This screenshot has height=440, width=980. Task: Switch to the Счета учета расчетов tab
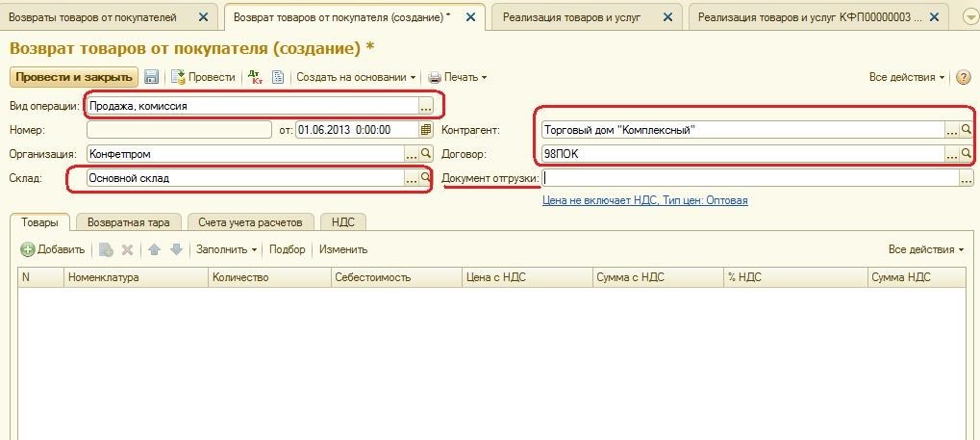point(250,221)
